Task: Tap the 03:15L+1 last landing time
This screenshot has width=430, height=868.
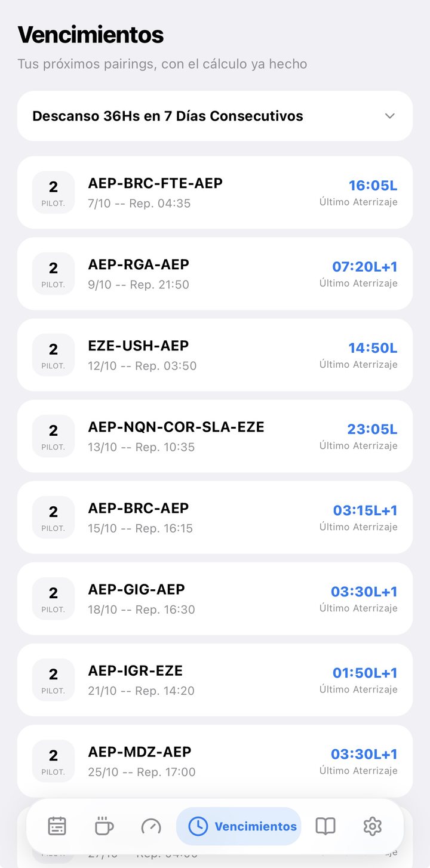Action: tap(365, 510)
